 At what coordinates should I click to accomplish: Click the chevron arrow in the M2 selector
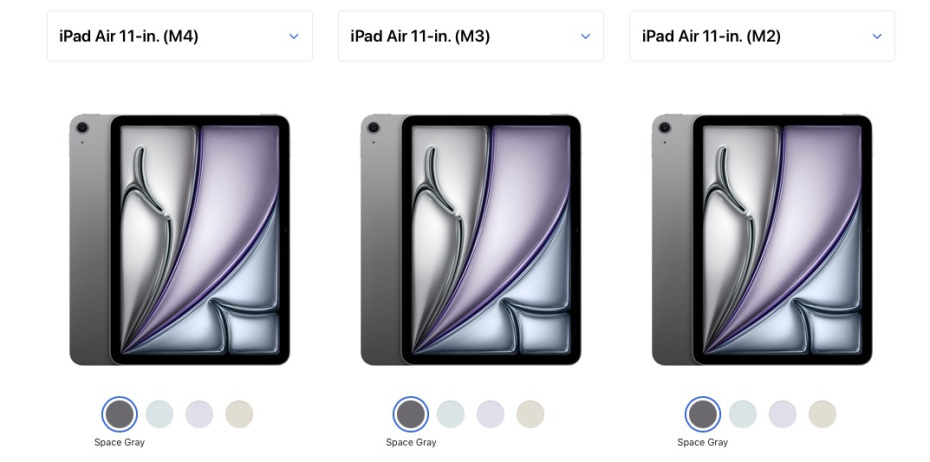[x=877, y=36]
